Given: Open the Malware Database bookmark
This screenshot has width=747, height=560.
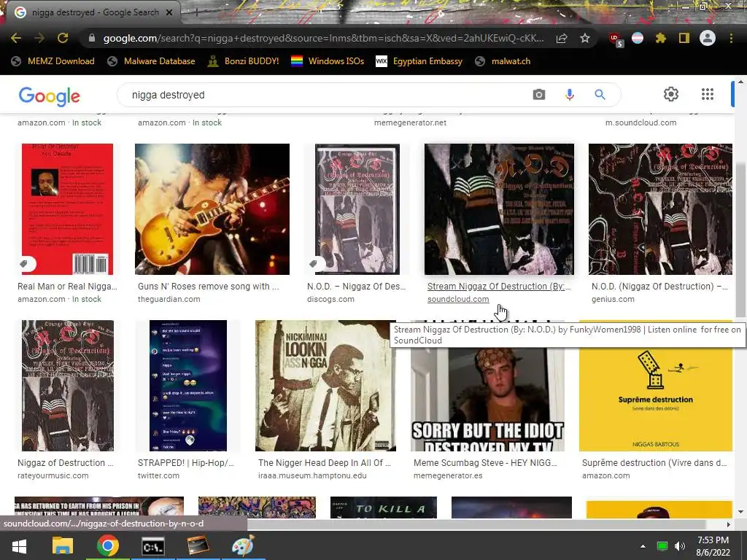Looking at the screenshot, I should pos(152,61).
